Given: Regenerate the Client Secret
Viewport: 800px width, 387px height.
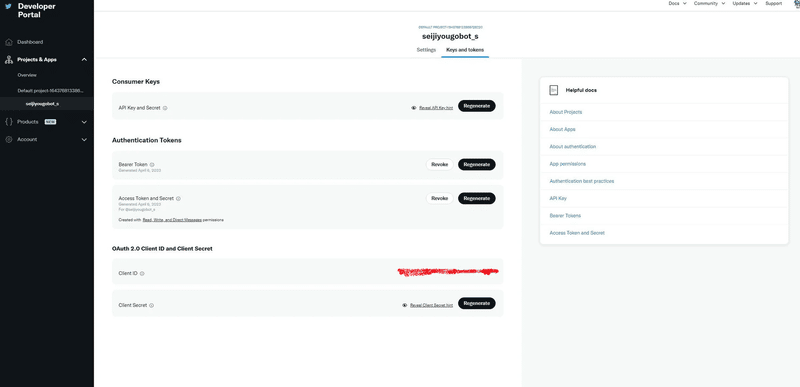Looking at the screenshot, I should click(477, 303).
